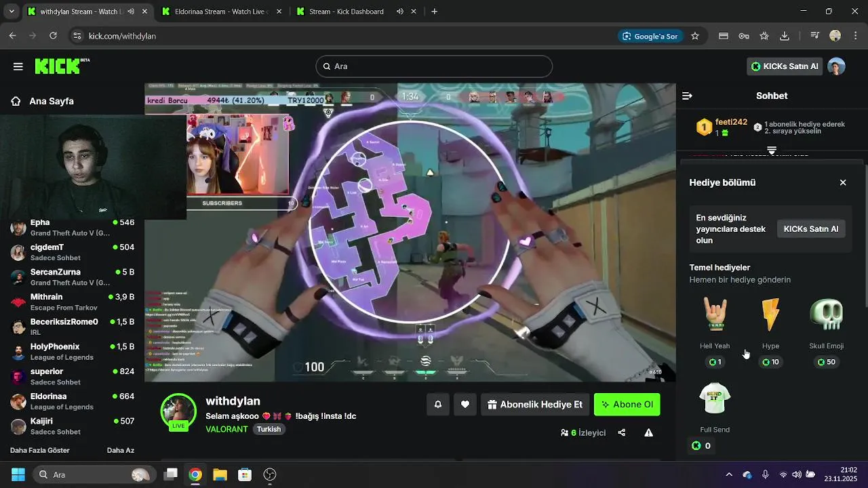This screenshot has width=868, height=488.
Task: Open withdylan's LIVE profile picture
Action: click(178, 411)
